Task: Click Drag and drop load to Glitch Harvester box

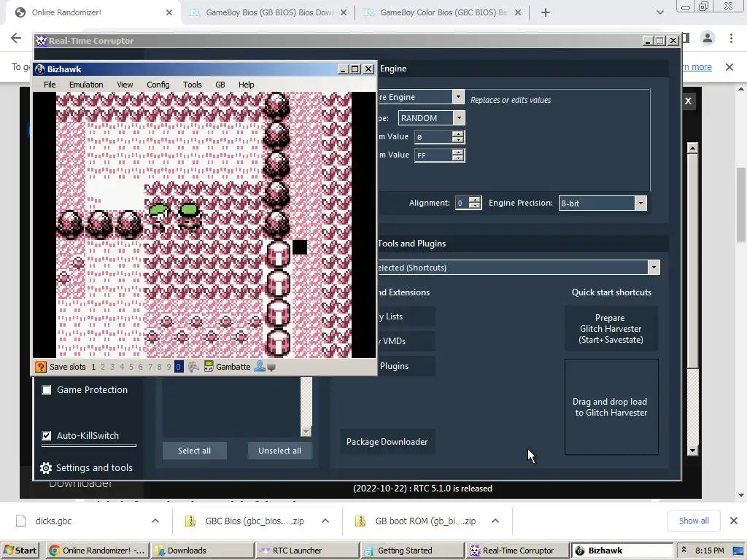Action: click(611, 407)
